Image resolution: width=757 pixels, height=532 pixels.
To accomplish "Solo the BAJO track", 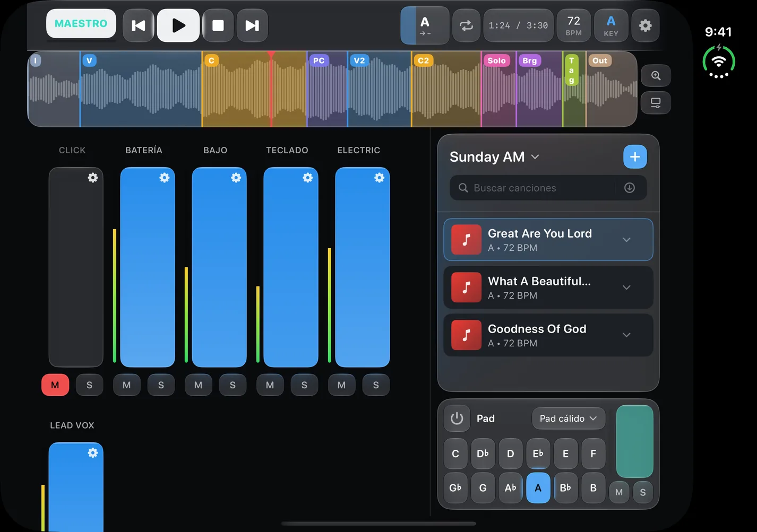I will pos(233,385).
